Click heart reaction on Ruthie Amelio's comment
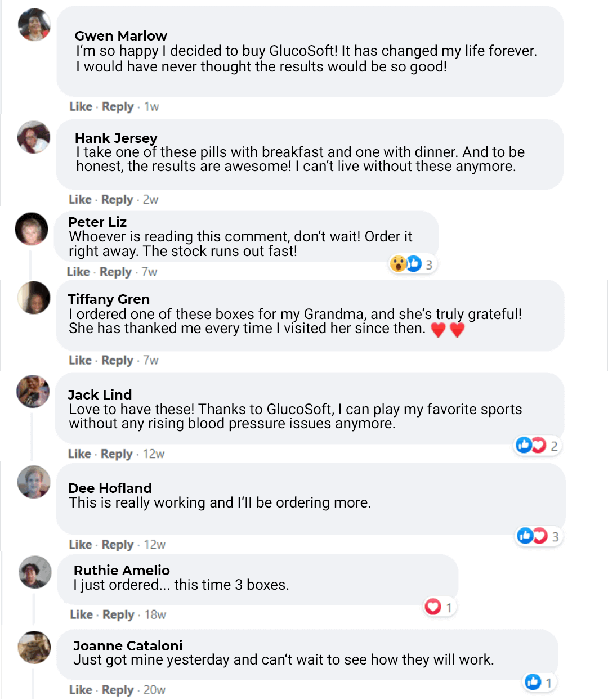608x700 pixels. [433, 607]
